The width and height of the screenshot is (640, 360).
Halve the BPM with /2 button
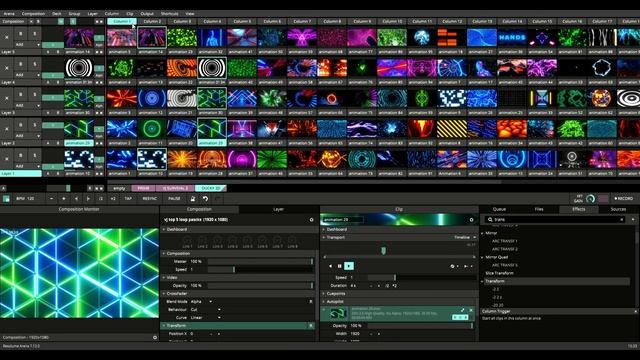coord(101,199)
